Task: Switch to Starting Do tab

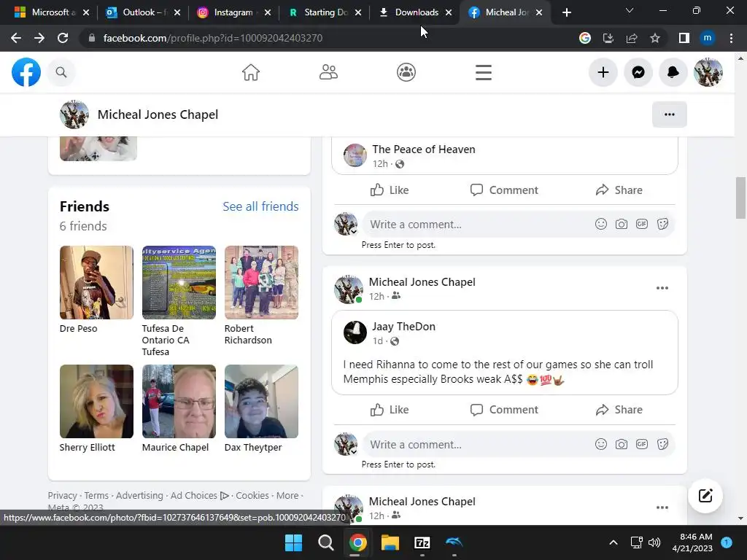Action: click(324, 12)
